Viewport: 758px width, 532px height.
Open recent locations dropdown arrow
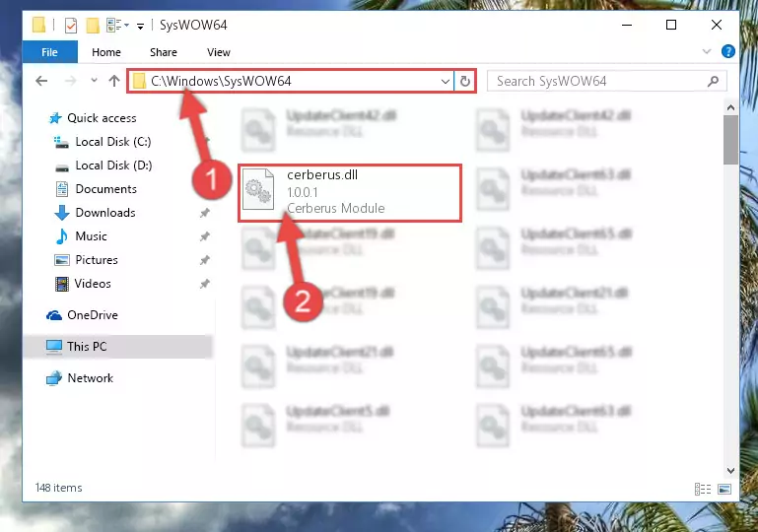(x=94, y=80)
